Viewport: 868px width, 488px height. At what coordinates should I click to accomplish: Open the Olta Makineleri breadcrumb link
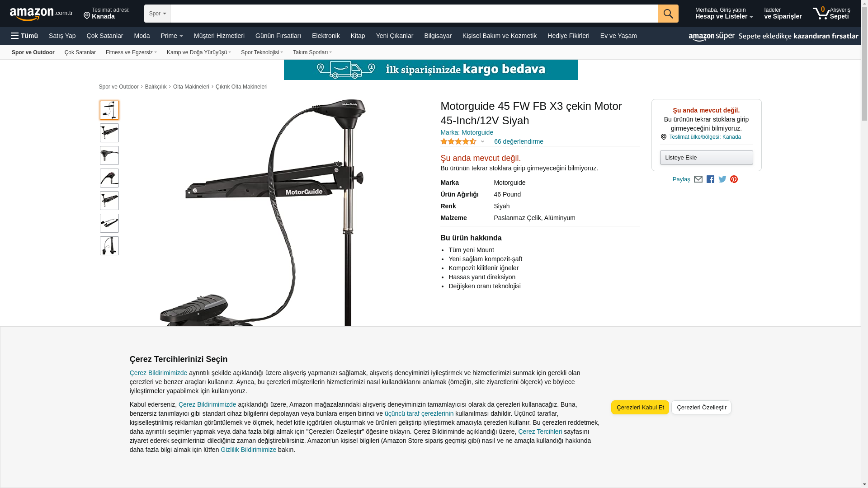pyautogui.click(x=191, y=87)
